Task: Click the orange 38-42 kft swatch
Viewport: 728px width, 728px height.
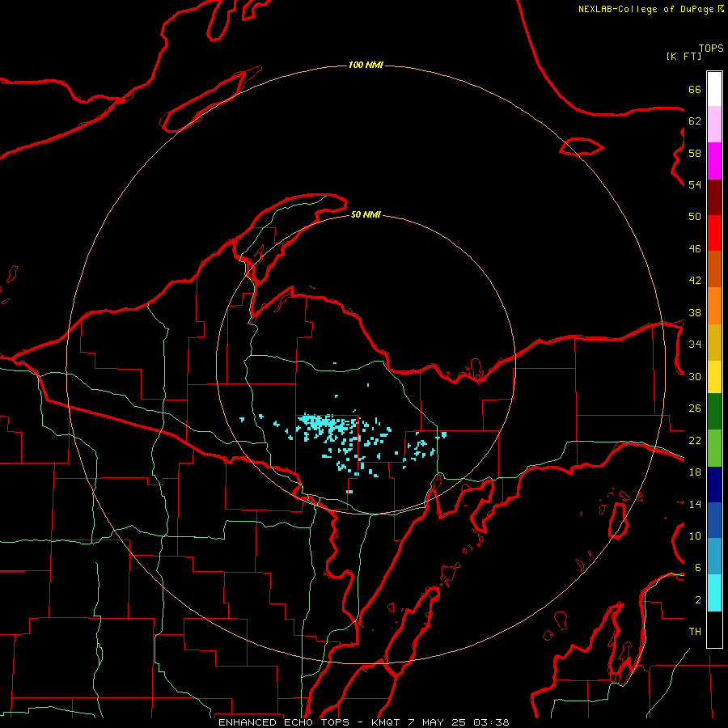Action: pyautogui.click(x=714, y=306)
